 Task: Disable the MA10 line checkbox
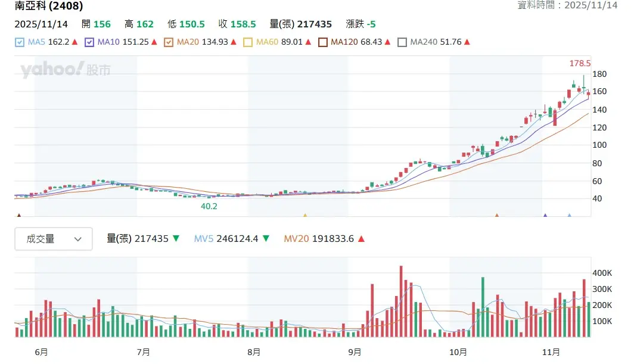click(90, 42)
